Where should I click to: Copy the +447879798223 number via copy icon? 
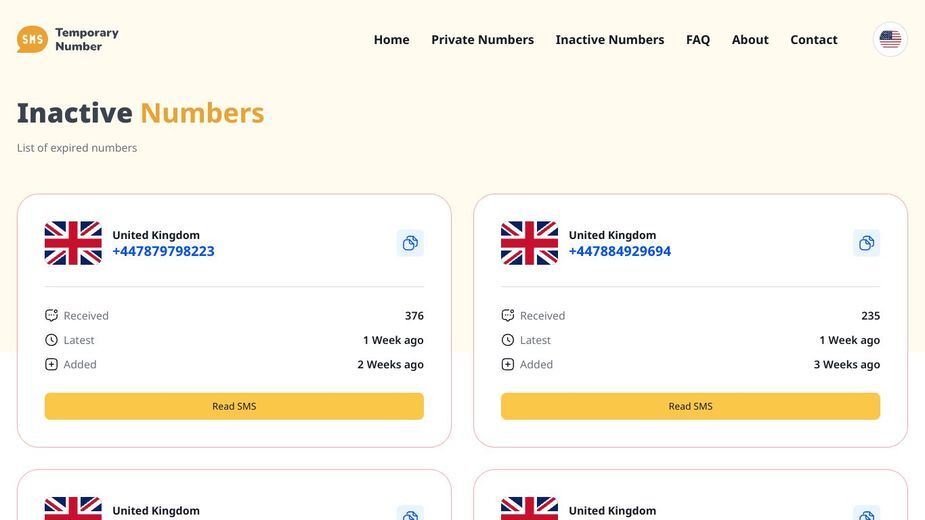click(410, 243)
